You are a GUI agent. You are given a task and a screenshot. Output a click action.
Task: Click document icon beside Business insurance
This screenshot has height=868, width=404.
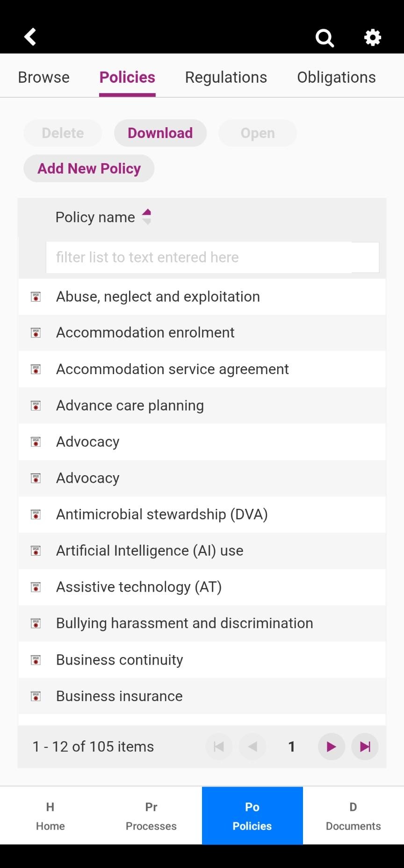pyautogui.click(x=36, y=696)
